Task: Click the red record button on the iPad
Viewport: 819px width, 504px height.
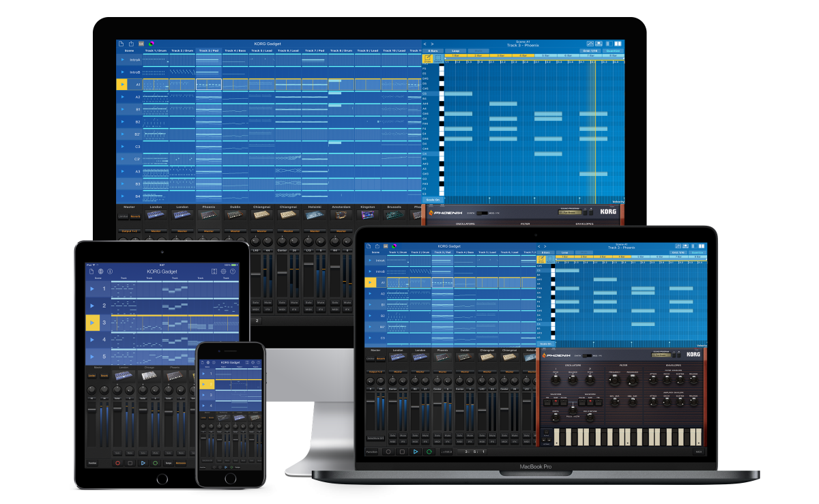Action: pyautogui.click(x=117, y=463)
